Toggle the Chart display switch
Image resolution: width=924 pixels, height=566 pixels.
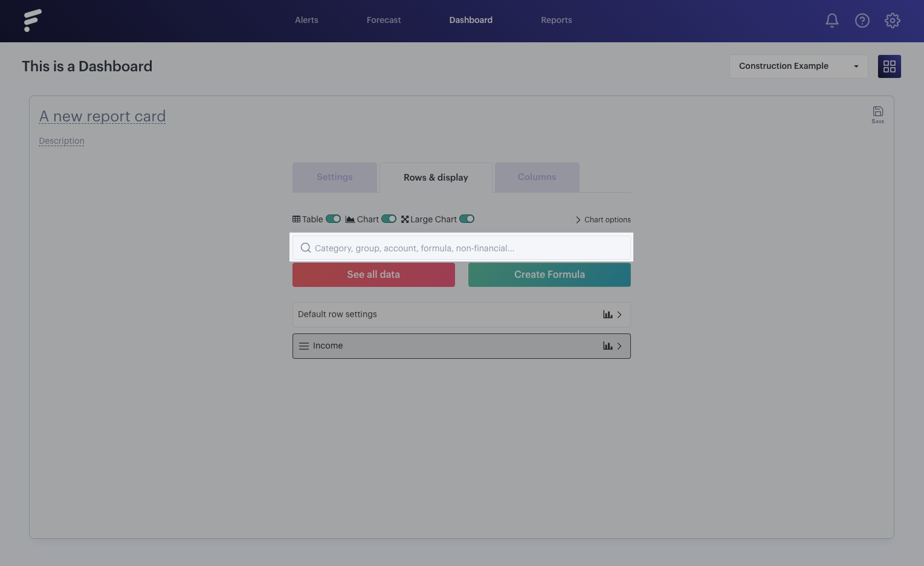click(x=389, y=219)
